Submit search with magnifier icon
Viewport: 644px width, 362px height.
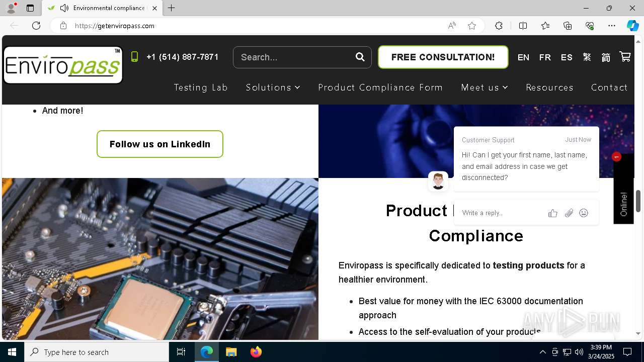[x=360, y=57]
